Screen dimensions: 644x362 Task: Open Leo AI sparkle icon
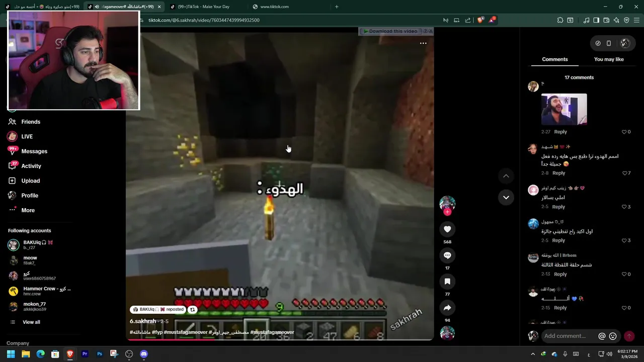coord(616,20)
